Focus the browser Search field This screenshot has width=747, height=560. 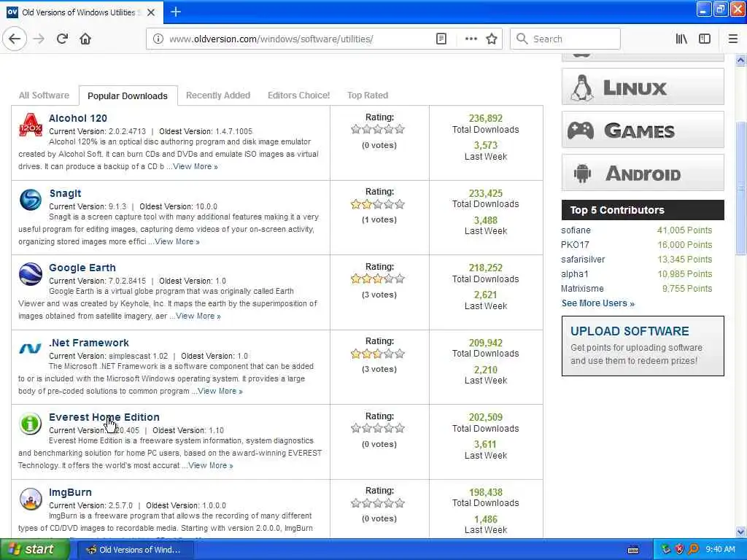[565, 39]
